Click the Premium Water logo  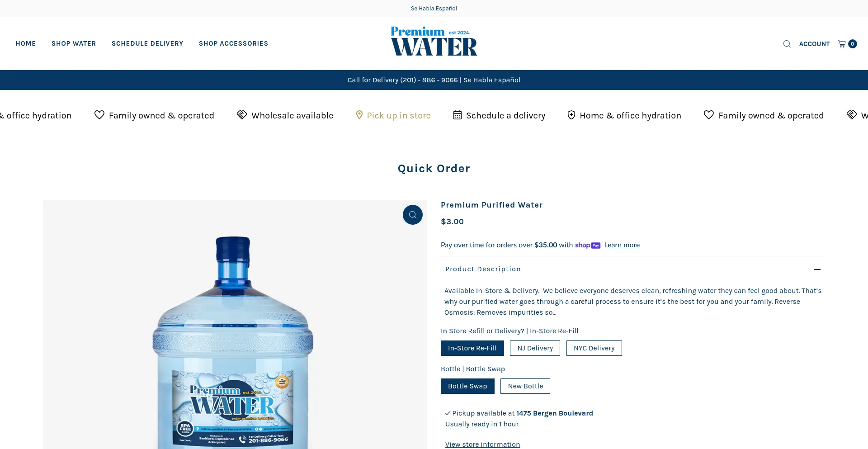434,41
